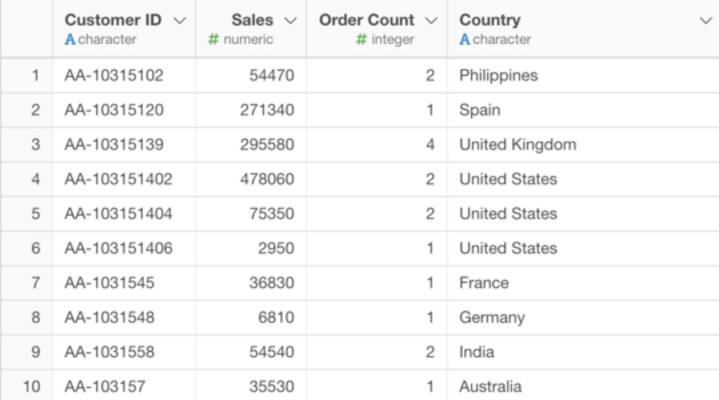Select row number 1
This screenshot has width=719, height=400.
[35, 76]
